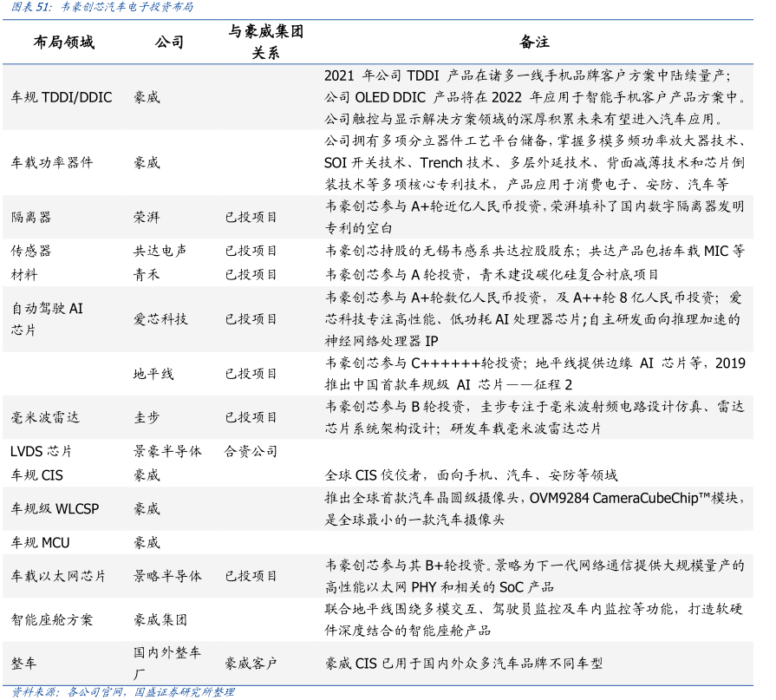Click "豪威" in the 车规 CIS row
The width and height of the screenshot is (776, 700).
(147, 475)
